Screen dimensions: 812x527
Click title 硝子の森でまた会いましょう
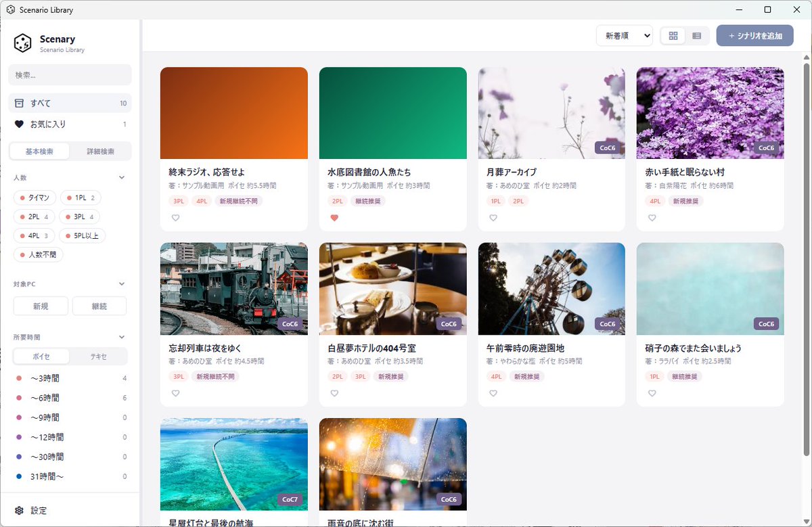click(x=694, y=348)
